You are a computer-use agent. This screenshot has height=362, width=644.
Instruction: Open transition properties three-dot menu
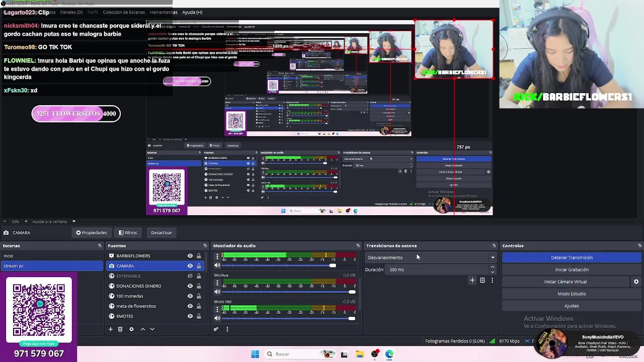point(492,281)
